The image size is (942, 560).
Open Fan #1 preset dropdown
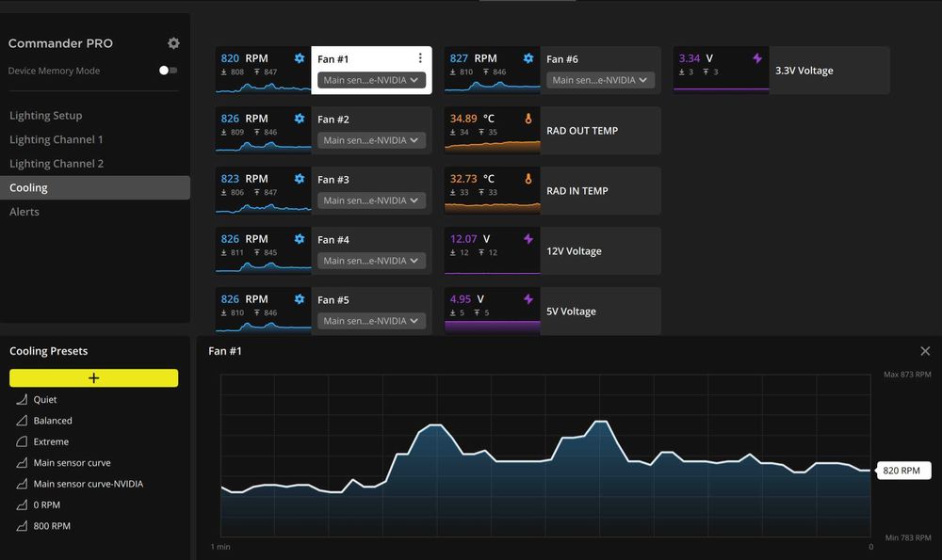(371, 80)
